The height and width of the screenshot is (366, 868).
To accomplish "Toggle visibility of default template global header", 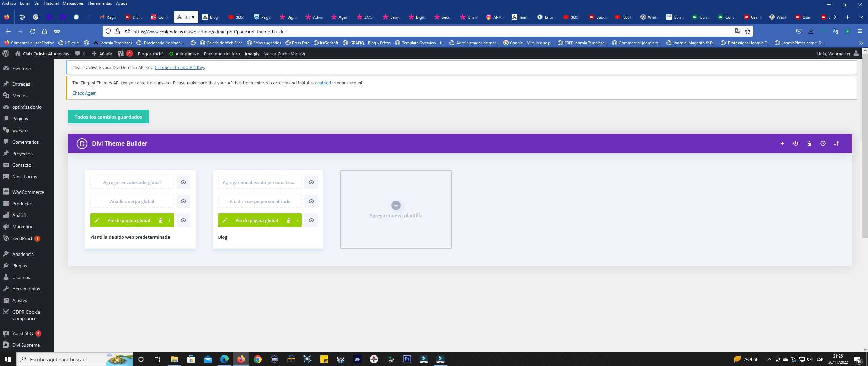I will [183, 182].
